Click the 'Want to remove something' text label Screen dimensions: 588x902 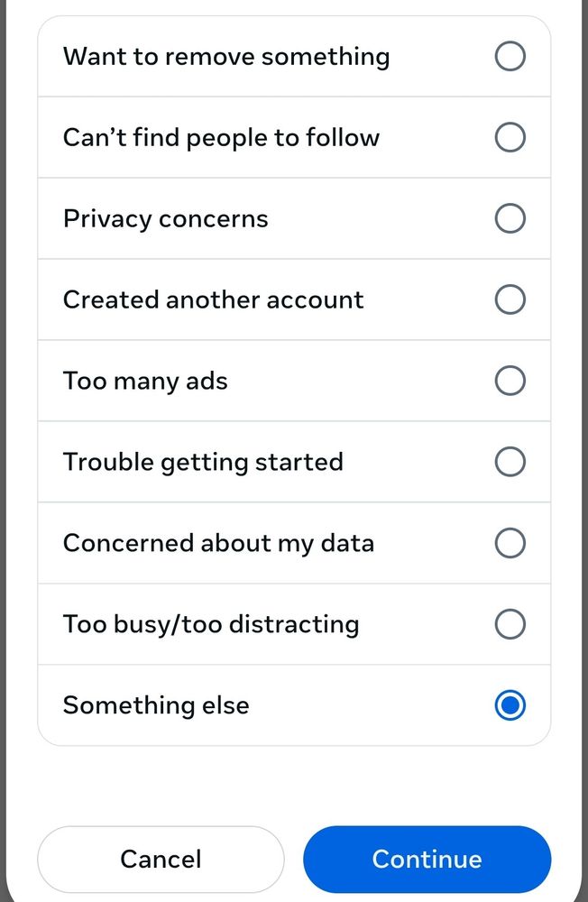(226, 57)
